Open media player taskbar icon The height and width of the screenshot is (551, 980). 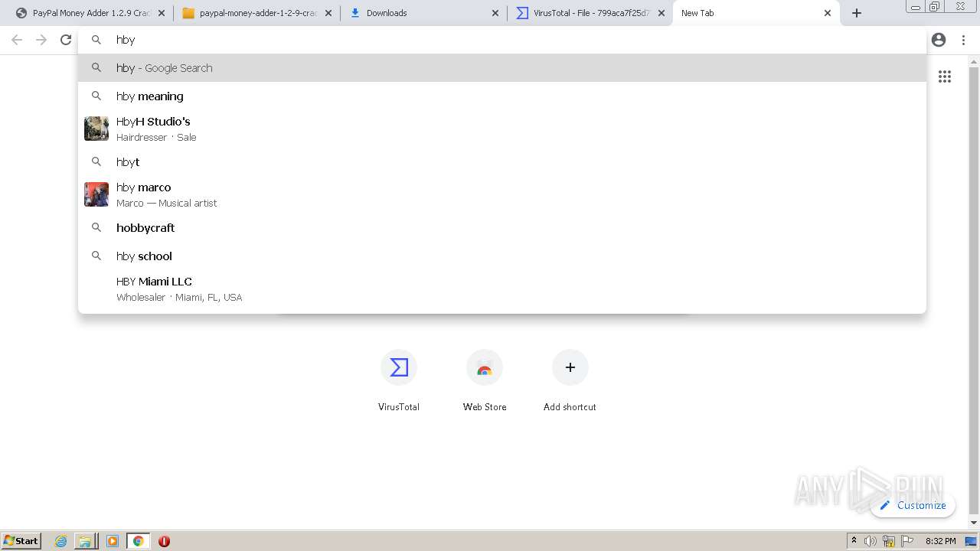point(113,541)
